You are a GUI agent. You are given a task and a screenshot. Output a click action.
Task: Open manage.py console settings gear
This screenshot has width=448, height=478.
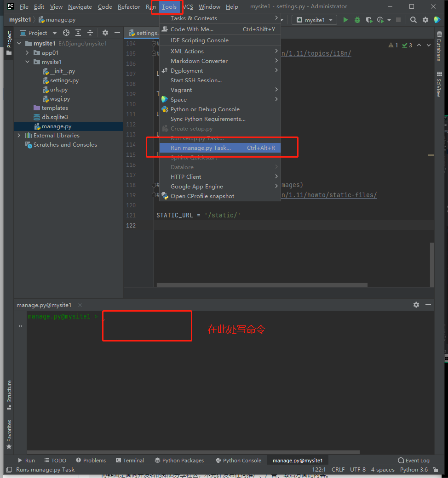point(416,305)
